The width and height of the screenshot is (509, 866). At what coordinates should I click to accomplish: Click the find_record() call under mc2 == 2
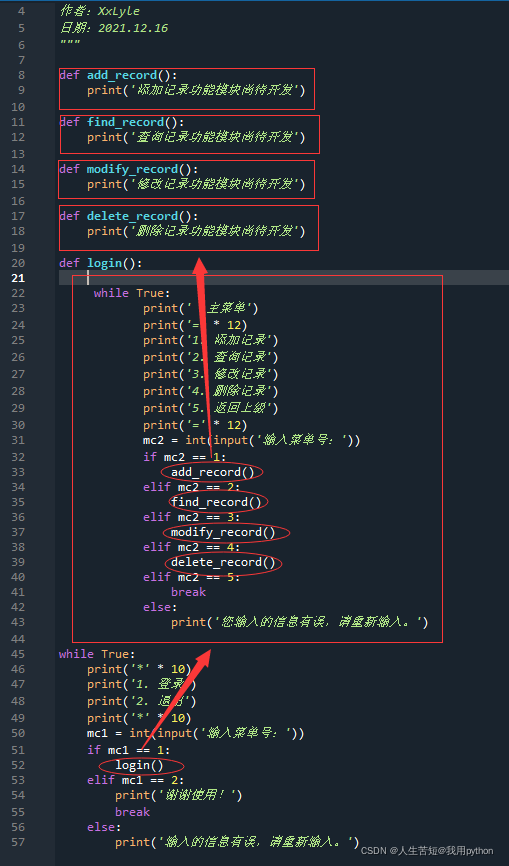click(x=216, y=502)
